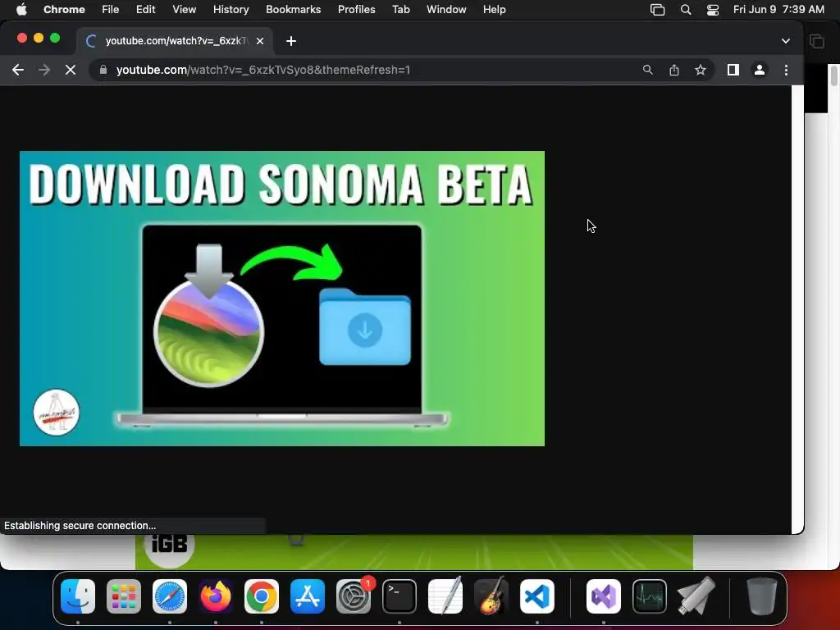Click the Download Sonoma Beta video thumbnail
The height and width of the screenshot is (630, 840).
[x=282, y=299]
